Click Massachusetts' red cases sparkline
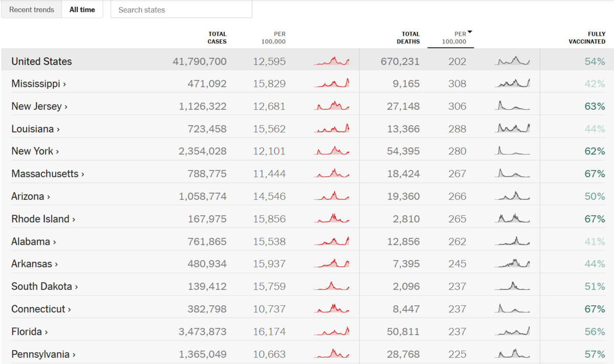Screen dimensions: 614x364 tap(332, 174)
